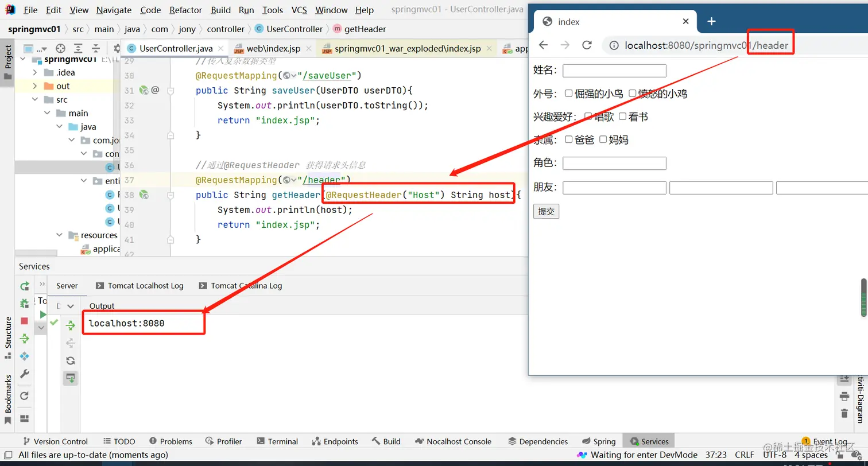Click the 角色 text input field
Image resolution: width=868 pixels, height=466 pixels.
pyautogui.click(x=614, y=163)
